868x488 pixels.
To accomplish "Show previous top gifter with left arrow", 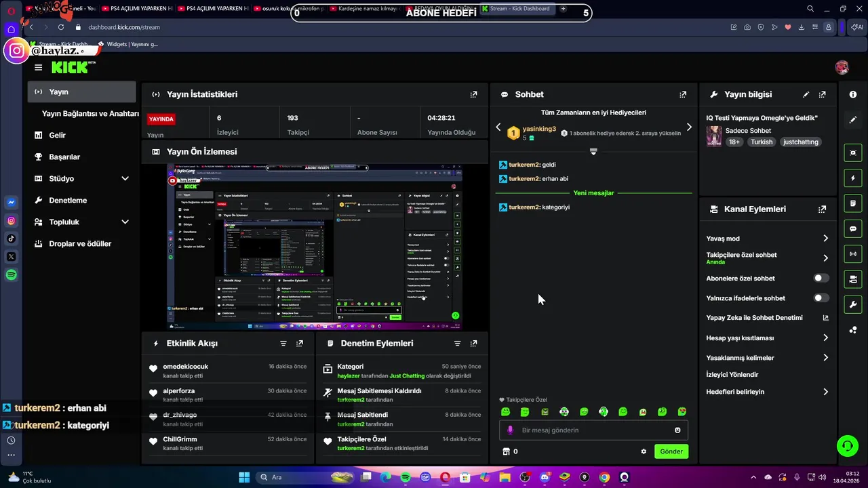I will point(498,127).
